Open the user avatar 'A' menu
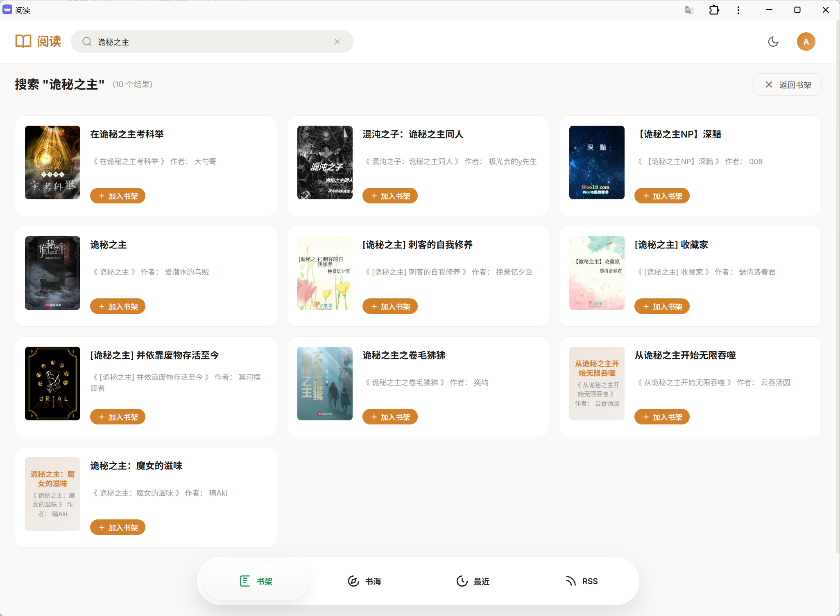This screenshot has height=616, width=840. pyautogui.click(x=806, y=42)
